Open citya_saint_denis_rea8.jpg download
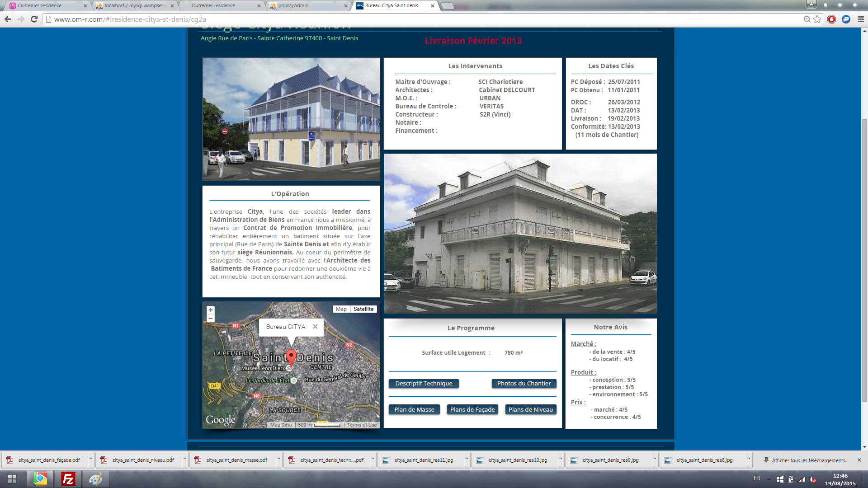This screenshot has height=488, width=868. 703,460
